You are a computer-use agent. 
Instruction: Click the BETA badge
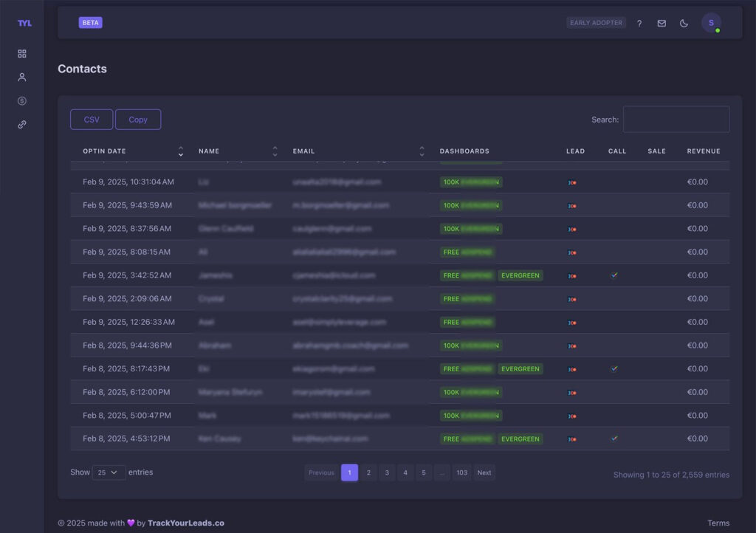pyautogui.click(x=91, y=23)
